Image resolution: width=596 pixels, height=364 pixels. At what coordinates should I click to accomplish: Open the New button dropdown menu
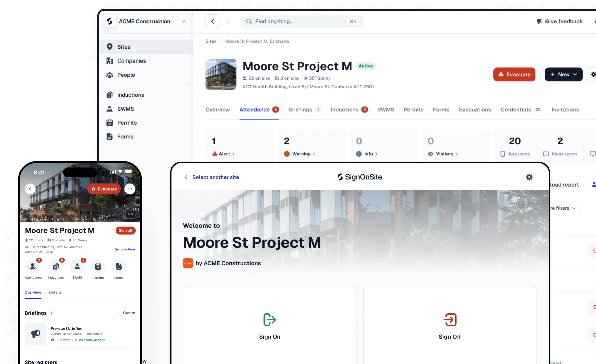(563, 74)
